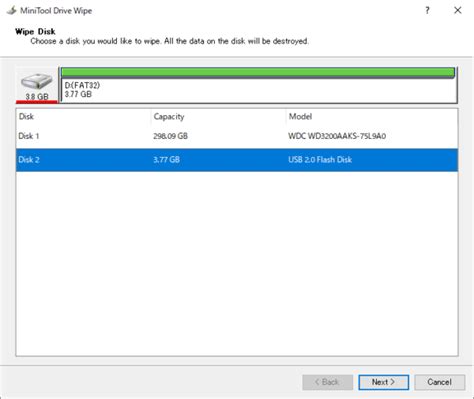Image resolution: width=474 pixels, height=399 pixels.
Task: Open the help question mark button
Action: click(427, 11)
